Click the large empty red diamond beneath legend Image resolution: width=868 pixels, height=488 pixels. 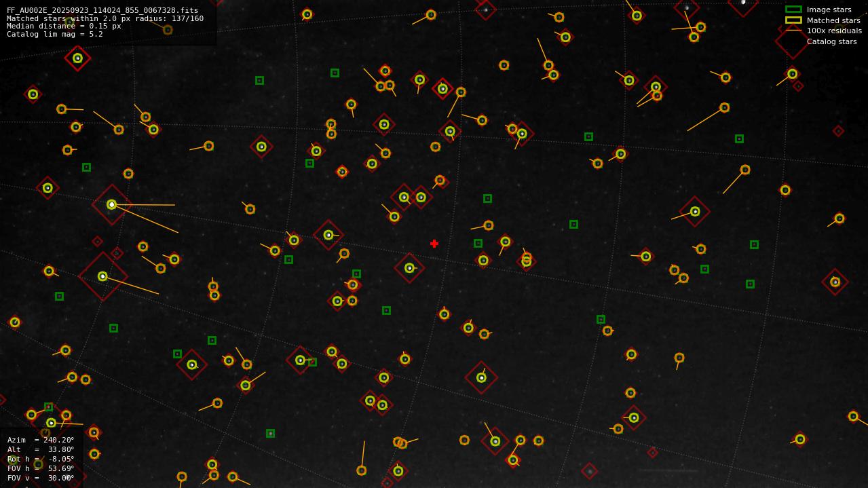[x=791, y=42]
